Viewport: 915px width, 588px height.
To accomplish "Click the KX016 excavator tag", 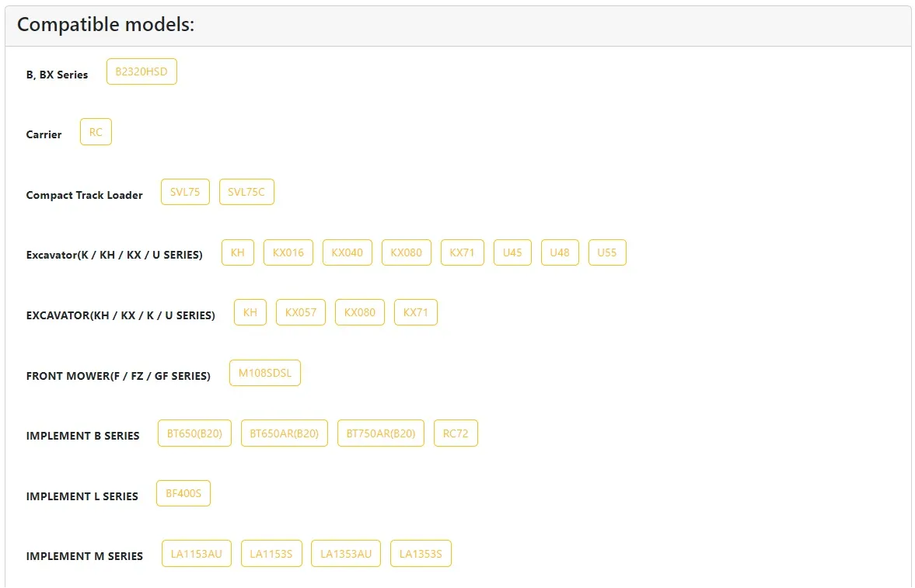I will [x=288, y=252].
